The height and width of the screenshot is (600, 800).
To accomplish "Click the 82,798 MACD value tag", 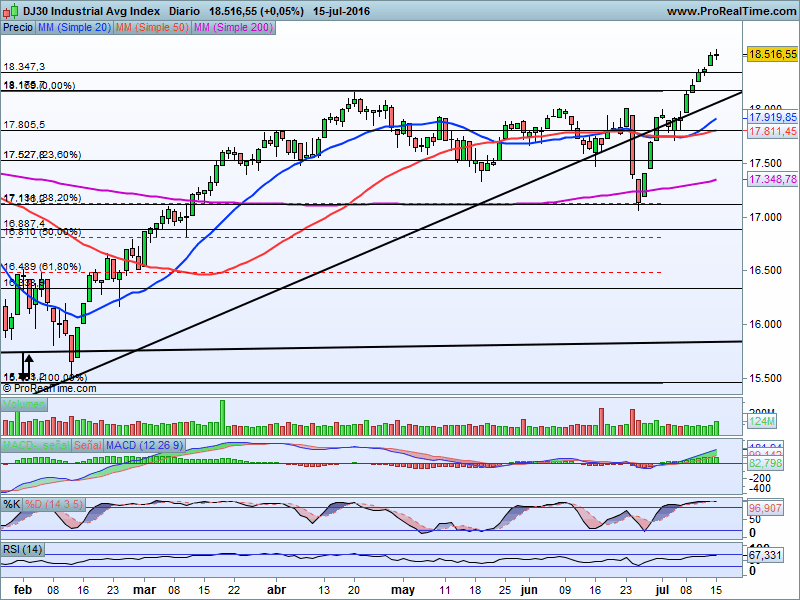I will pos(765,463).
